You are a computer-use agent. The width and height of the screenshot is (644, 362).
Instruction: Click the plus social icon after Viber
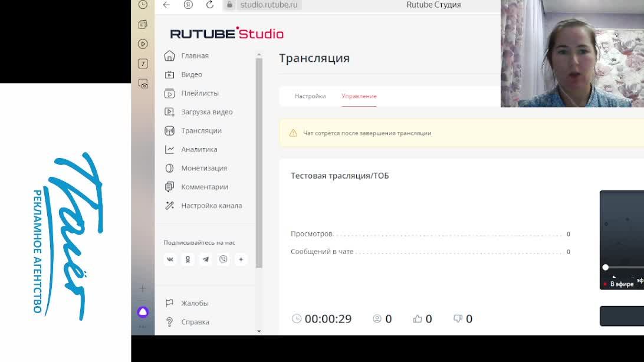click(x=241, y=259)
